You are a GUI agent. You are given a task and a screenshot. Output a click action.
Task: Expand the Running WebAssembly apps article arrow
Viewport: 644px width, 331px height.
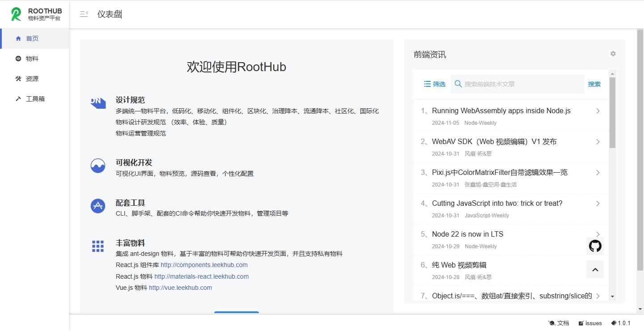click(x=598, y=111)
